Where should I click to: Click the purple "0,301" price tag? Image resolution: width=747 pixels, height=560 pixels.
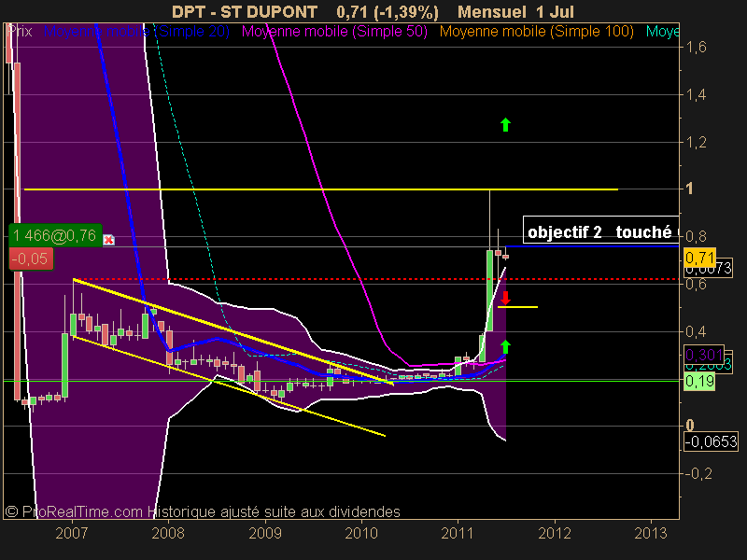pos(704,355)
